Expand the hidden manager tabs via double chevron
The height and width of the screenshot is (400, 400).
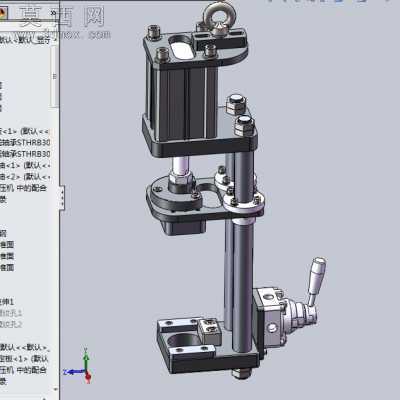tap(53, 13)
